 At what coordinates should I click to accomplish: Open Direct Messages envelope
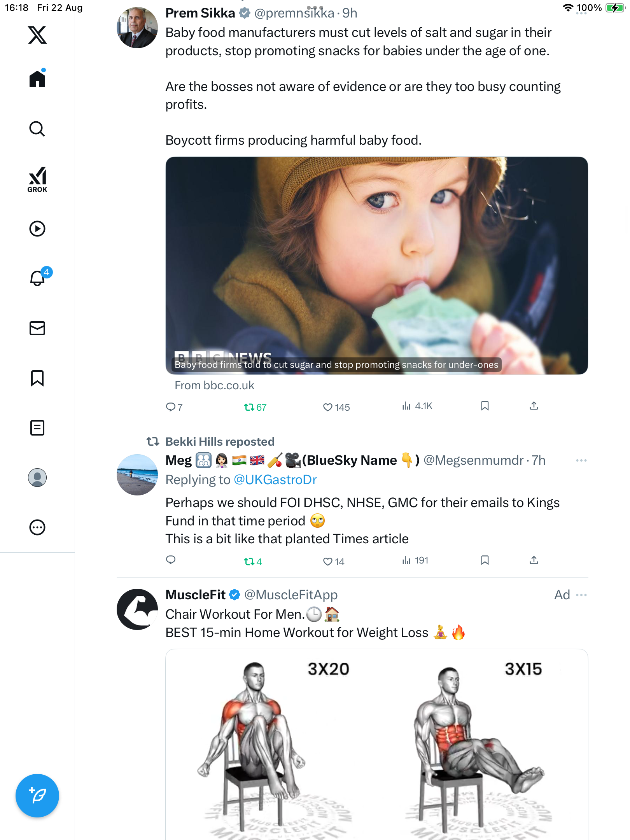click(x=37, y=328)
